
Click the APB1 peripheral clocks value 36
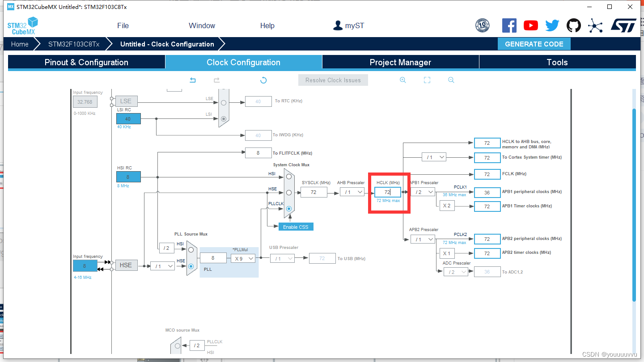pos(487,192)
